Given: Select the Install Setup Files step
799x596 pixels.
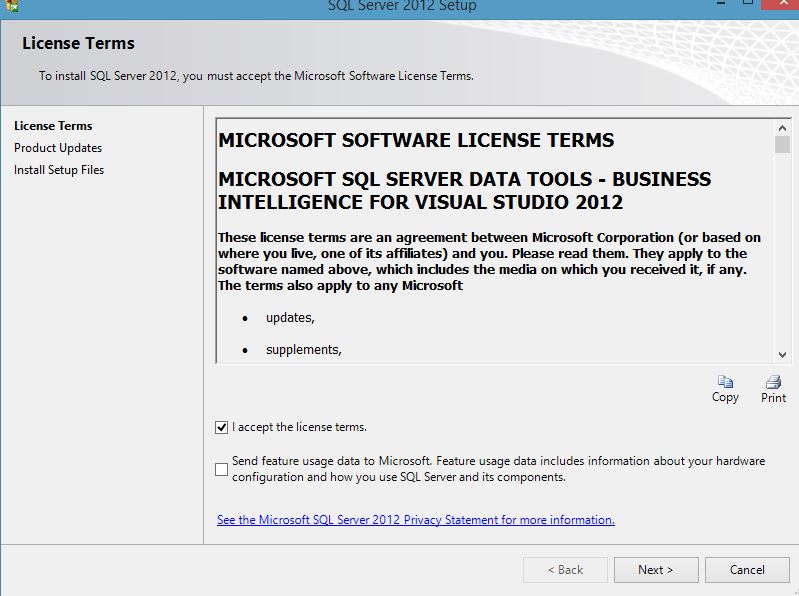Looking at the screenshot, I should 59,170.
